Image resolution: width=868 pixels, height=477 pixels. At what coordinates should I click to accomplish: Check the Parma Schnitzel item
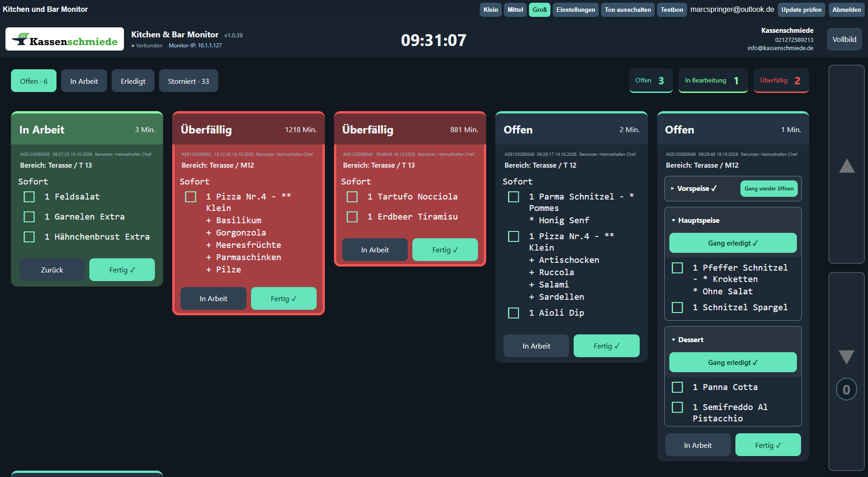click(514, 197)
